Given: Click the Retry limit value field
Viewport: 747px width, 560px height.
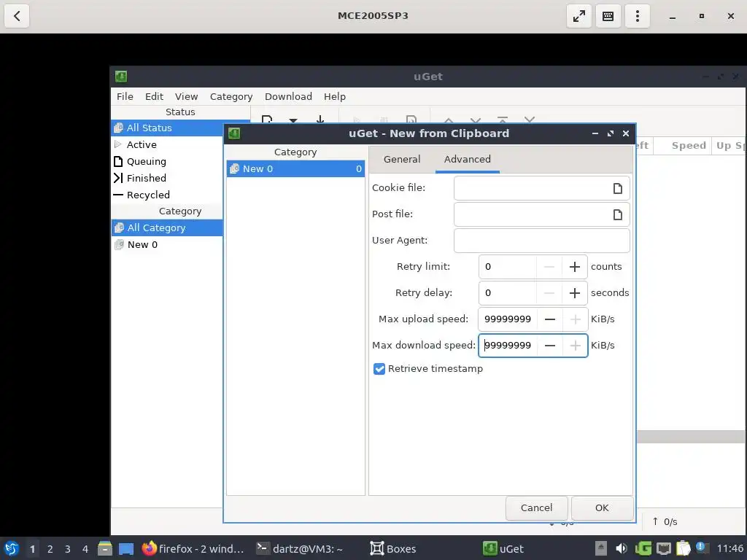Looking at the screenshot, I should pyautogui.click(x=508, y=267).
